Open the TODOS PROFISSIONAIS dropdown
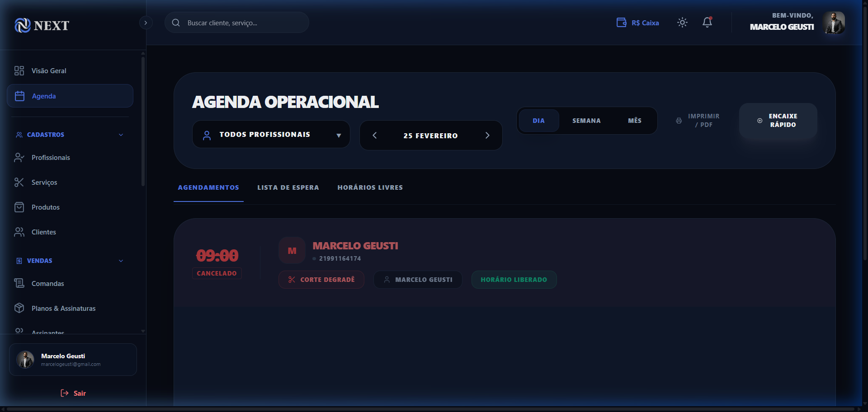 coord(270,134)
